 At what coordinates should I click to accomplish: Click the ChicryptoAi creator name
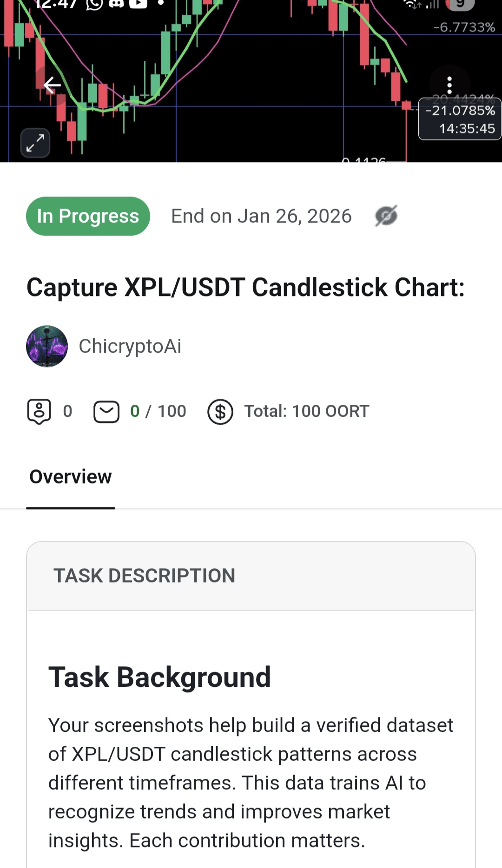130,346
